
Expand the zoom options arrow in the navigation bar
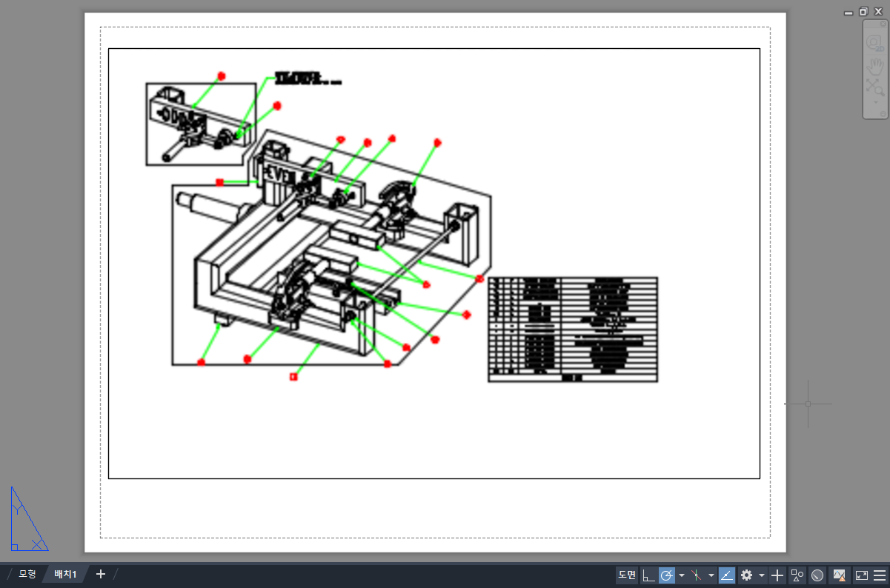[875, 101]
